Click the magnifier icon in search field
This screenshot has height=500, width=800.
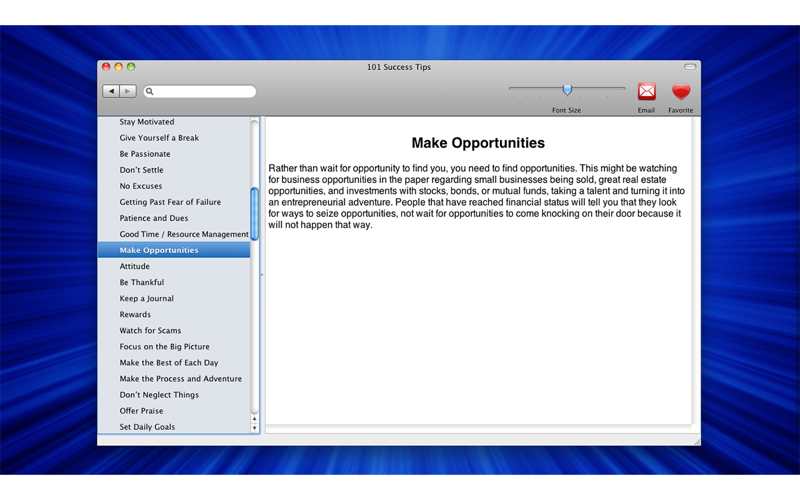click(x=149, y=91)
